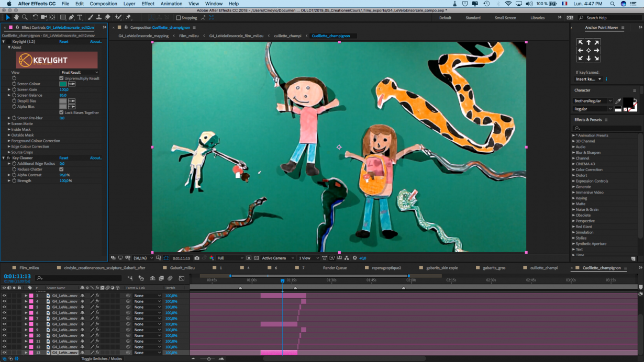Pick font color with Character eyedropper
The width and height of the screenshot is (644, 362).
point(618,101)
